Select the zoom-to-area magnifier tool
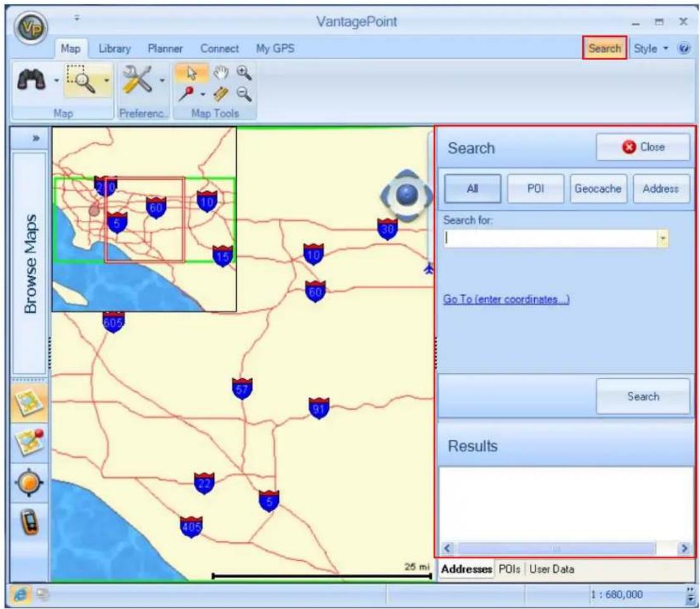This screenshot has height=609, width=700. (x=81, y=79)
